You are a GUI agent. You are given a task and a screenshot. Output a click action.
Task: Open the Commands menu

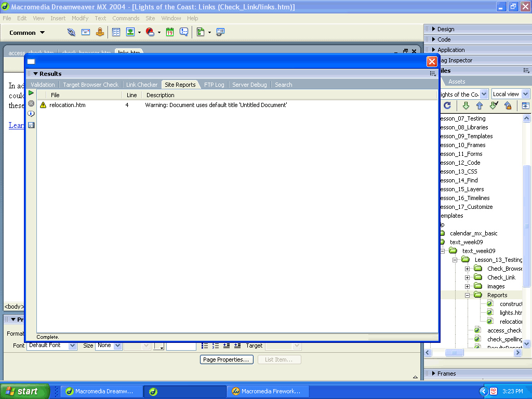pos(126,18)
